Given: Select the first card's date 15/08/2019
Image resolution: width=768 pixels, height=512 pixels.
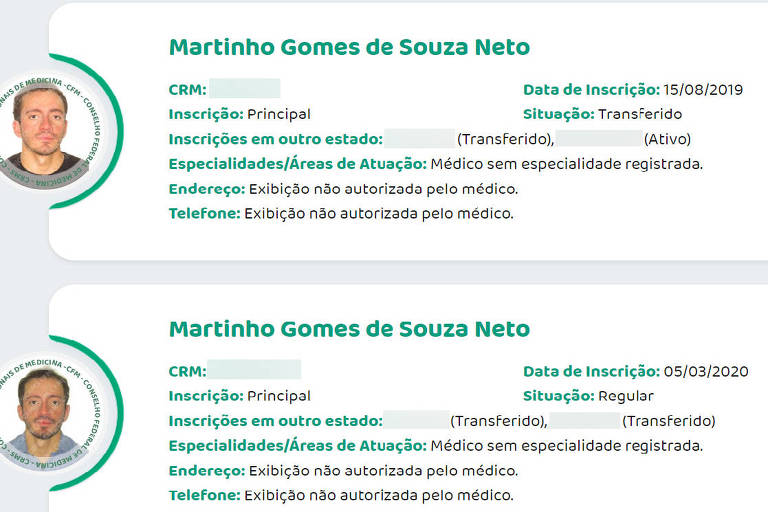Looking at the screenshot, I should [703, 90].
